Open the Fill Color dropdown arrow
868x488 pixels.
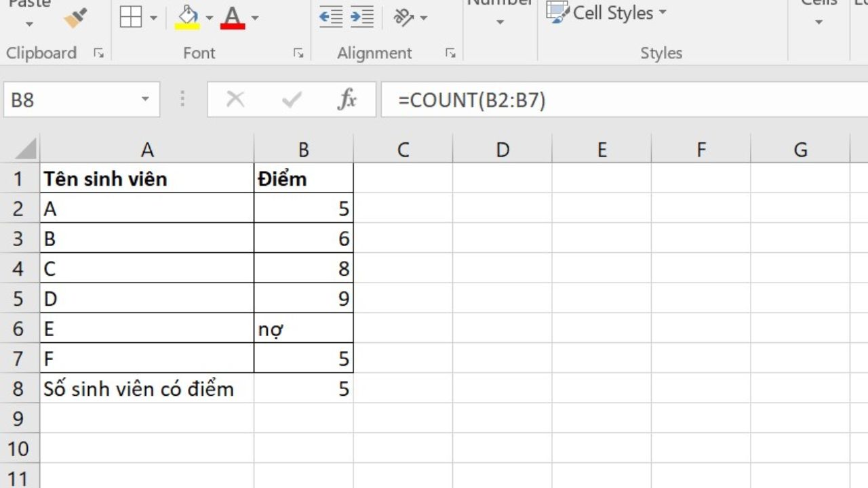coord(209,18)
